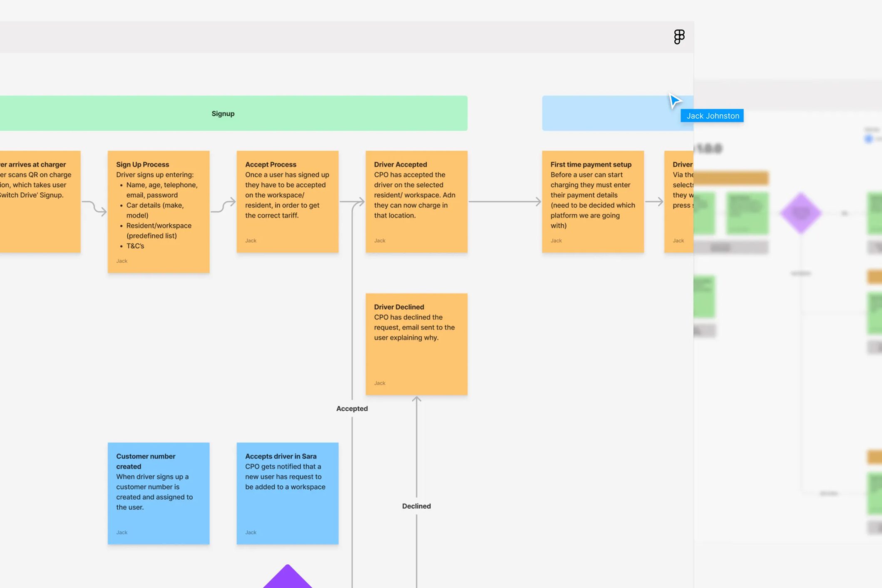Click Jack Johnston's cursor pointer
The width and height of the screenshot is (882, 588).
[x=674, y=101]
